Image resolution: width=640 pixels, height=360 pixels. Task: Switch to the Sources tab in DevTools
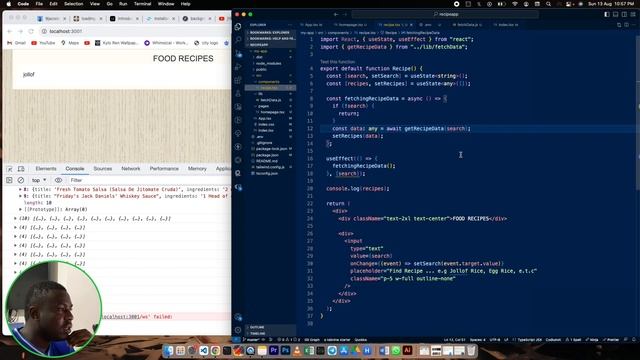click(102, 169)
